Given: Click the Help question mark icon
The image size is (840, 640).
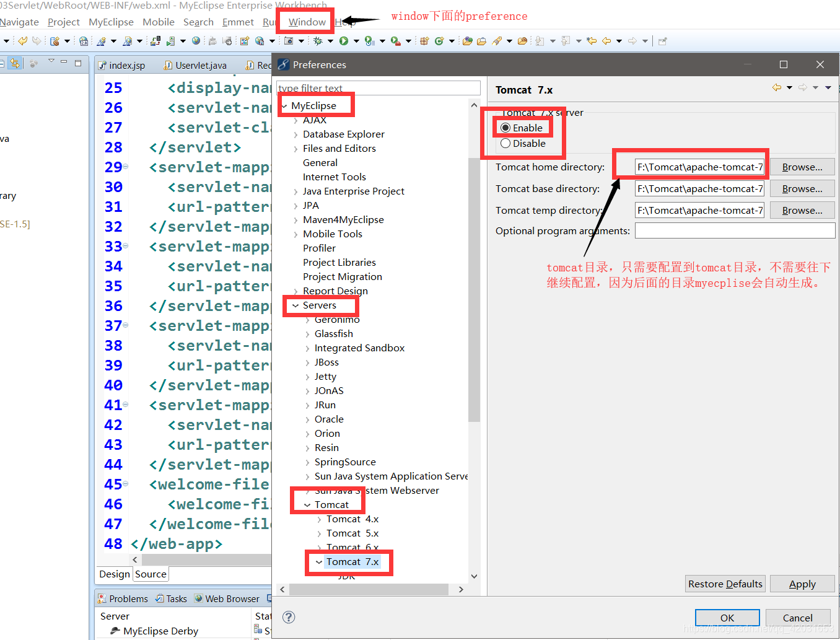Looking at the screenshot, I should [x=289, y=616].
